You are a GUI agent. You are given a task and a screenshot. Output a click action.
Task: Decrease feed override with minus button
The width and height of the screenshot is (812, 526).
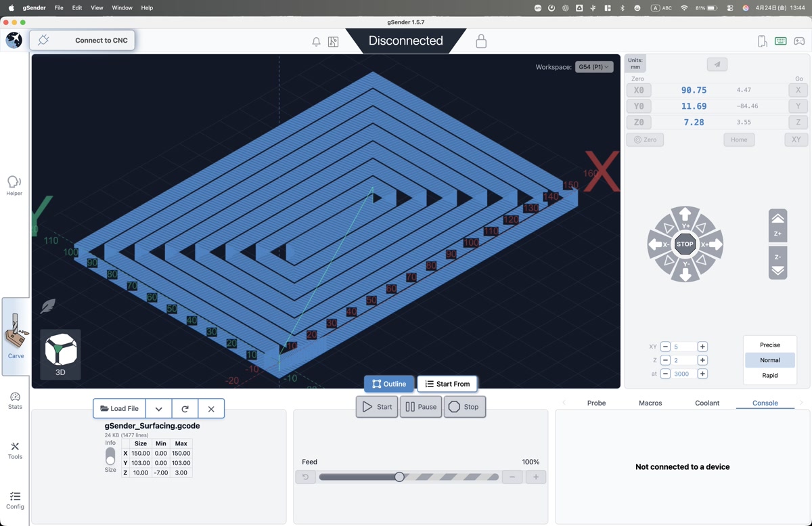click(512, 477)
